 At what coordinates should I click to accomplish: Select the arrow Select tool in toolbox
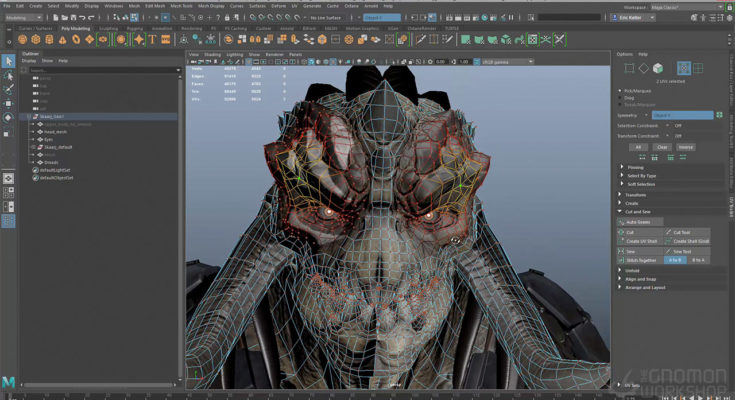coord(8,61)
